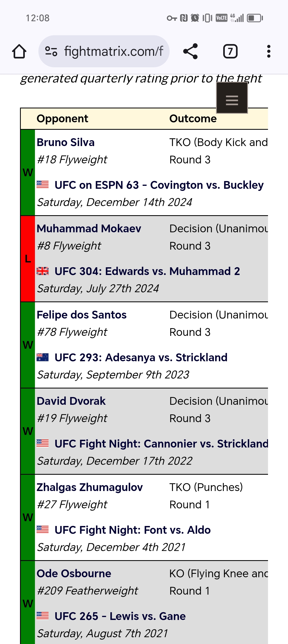Open UFC 293: Adesanya vs. Strickland event

click(x=141, y=358)
